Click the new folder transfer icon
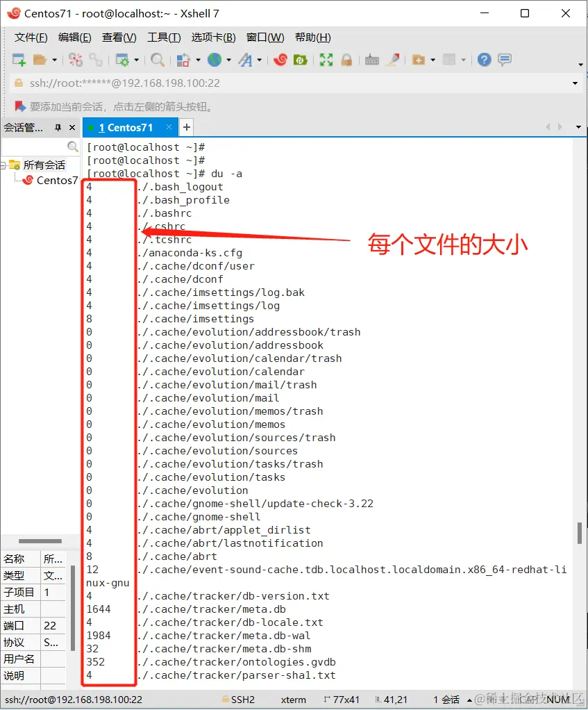Screen dimensions: 588x710 point(419,59)
